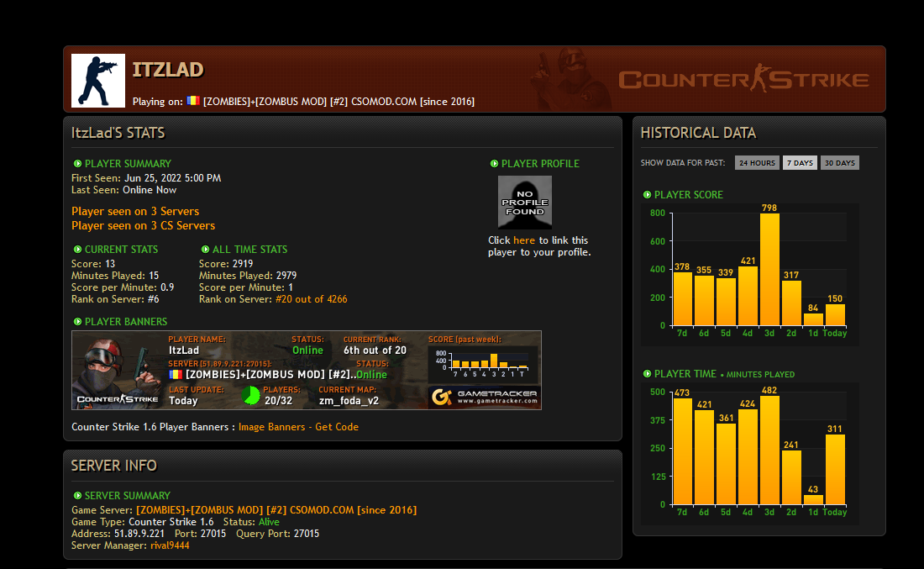Click the green players pie chart icon
924x569 pixels.
251,395
